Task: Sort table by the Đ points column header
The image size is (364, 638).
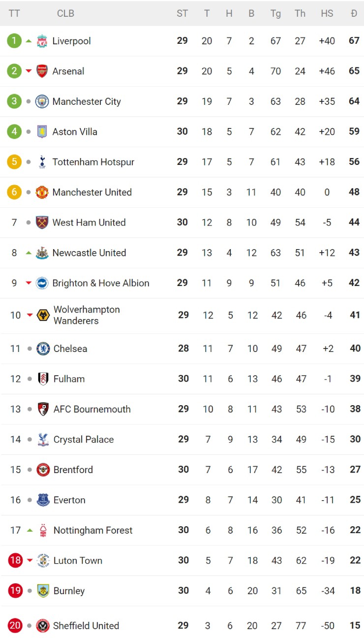Action: (354, 13)
